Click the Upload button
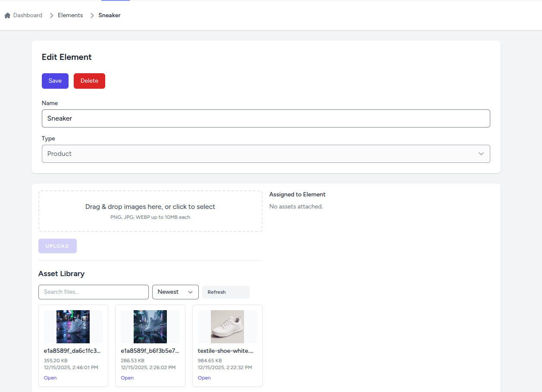The image size is (542, 392). pyautogui.click(x=57, y=246)
